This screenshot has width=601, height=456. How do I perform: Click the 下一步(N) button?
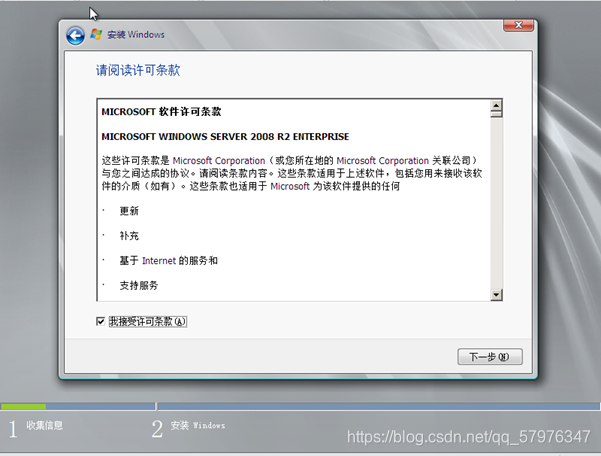pos(489,357)
